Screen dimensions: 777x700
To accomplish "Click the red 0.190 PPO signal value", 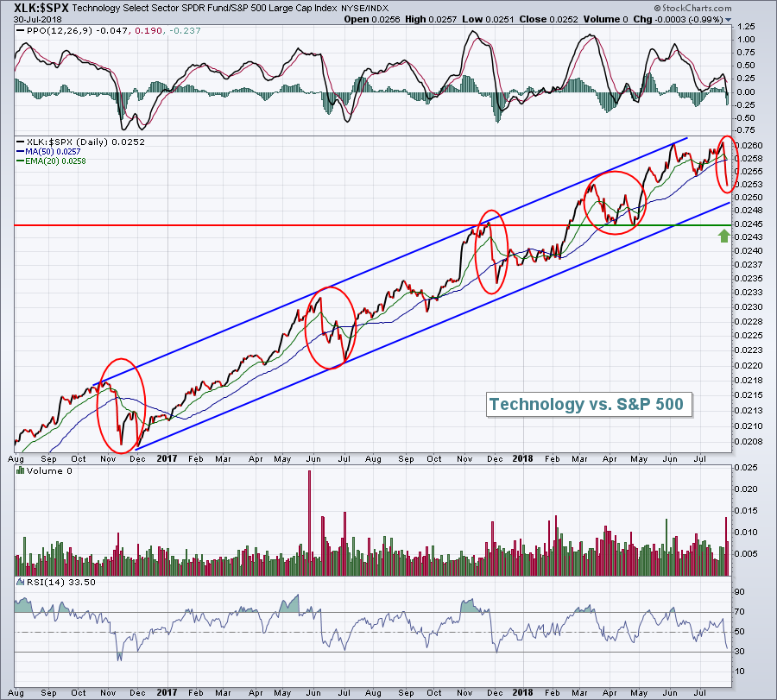I will [148, 31].
